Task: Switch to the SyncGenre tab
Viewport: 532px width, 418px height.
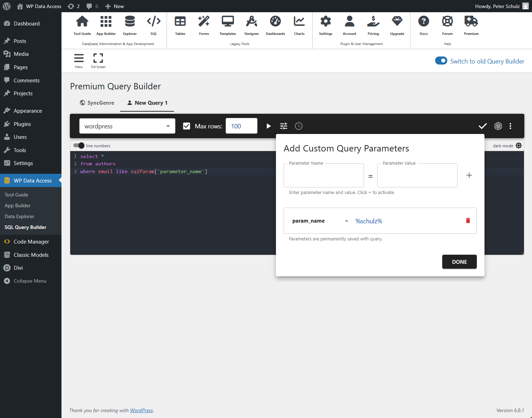Action: [x=97, y=103]
